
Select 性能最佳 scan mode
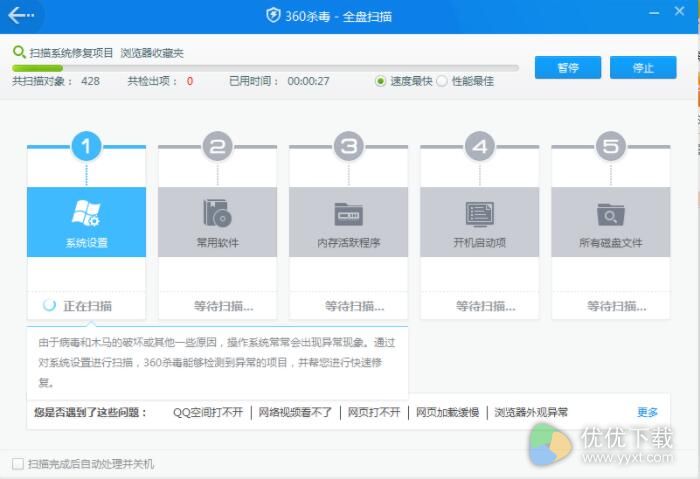pyautogui.click(x=442, y=81)
